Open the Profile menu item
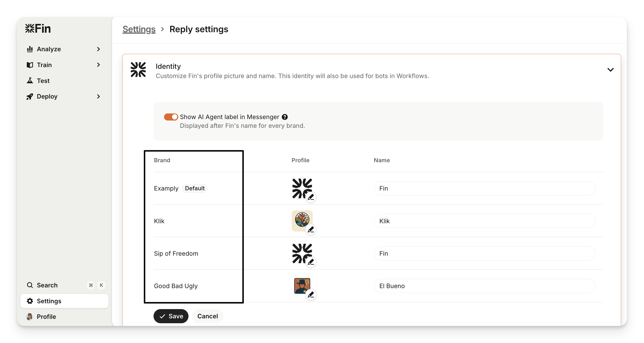Image resolution: width=644 pixels, height=343 pixels. click(x=46, y=316)
